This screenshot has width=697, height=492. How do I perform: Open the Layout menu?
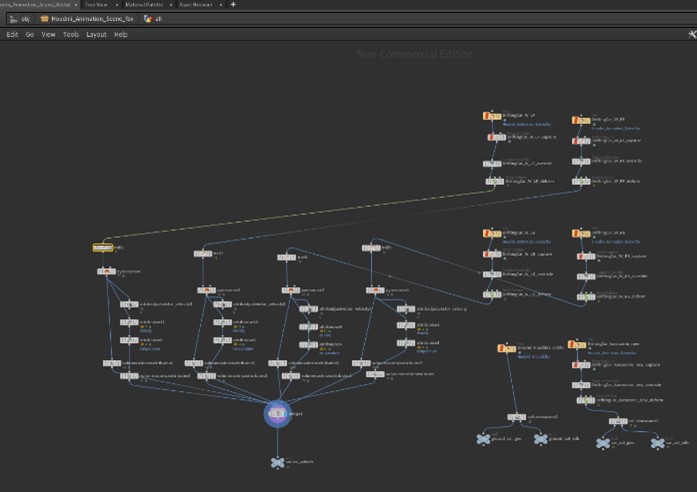click(x=96, y=34)
